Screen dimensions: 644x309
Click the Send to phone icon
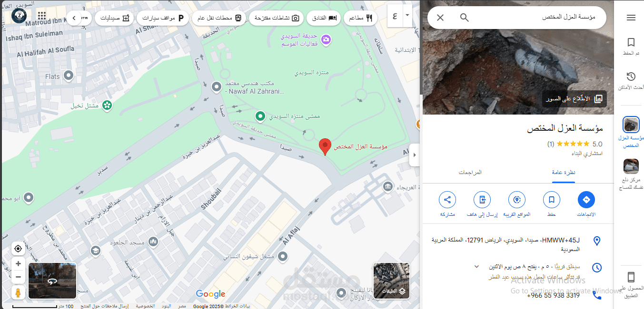482,200
